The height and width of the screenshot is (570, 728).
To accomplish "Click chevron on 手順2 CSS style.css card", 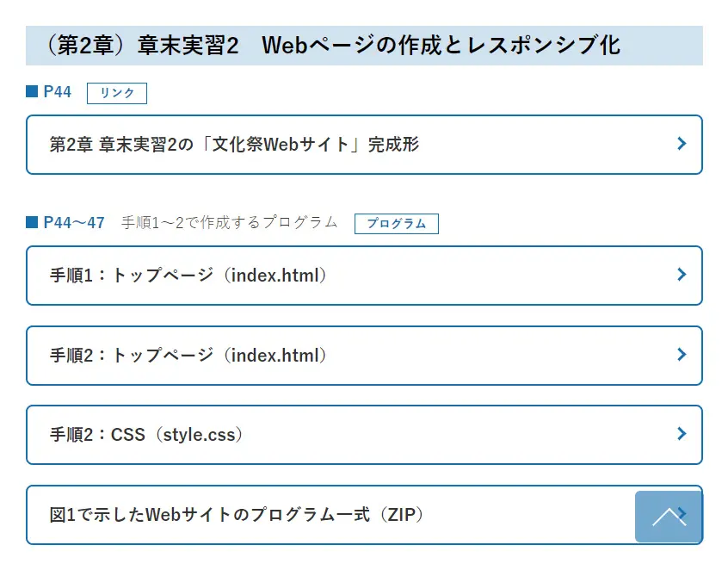I will pyautogui.click(x=682, y=434).
